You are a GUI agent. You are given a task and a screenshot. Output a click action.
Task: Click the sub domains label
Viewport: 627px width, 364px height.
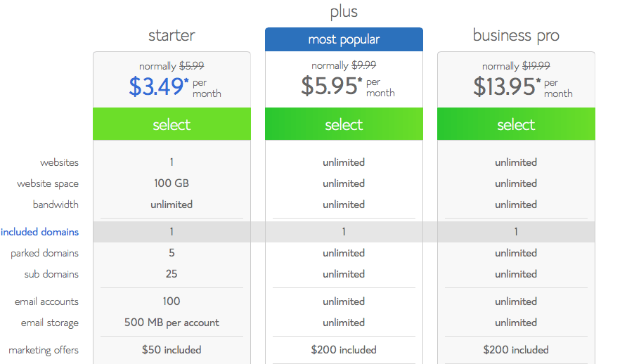pyautogui.click(x=51, y=274)
